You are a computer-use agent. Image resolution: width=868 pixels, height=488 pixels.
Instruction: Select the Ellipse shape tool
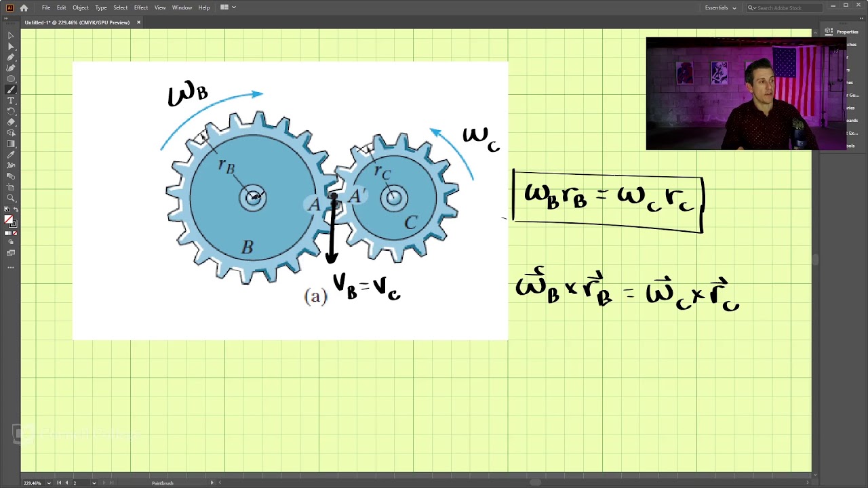click(x=11, y=79)
